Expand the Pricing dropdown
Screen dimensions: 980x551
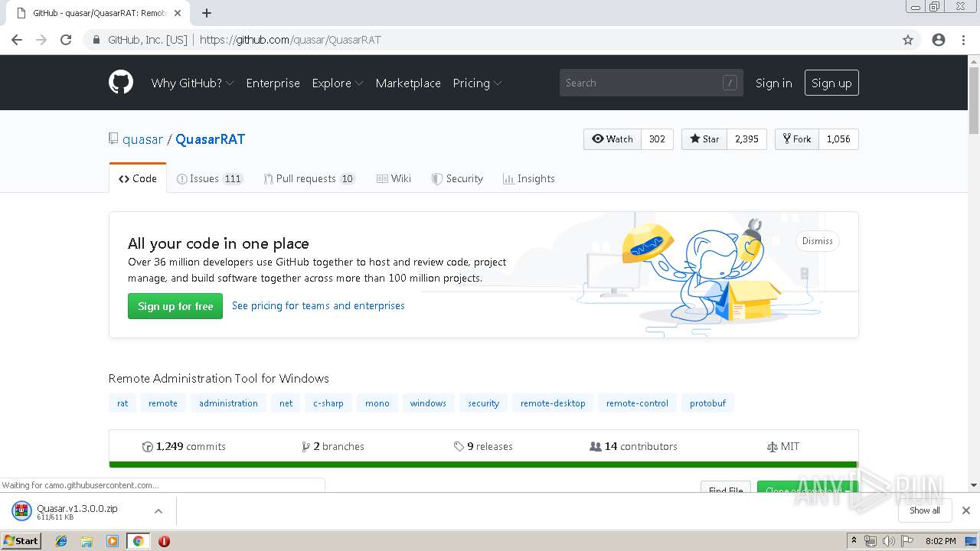[x=477, y=83]
